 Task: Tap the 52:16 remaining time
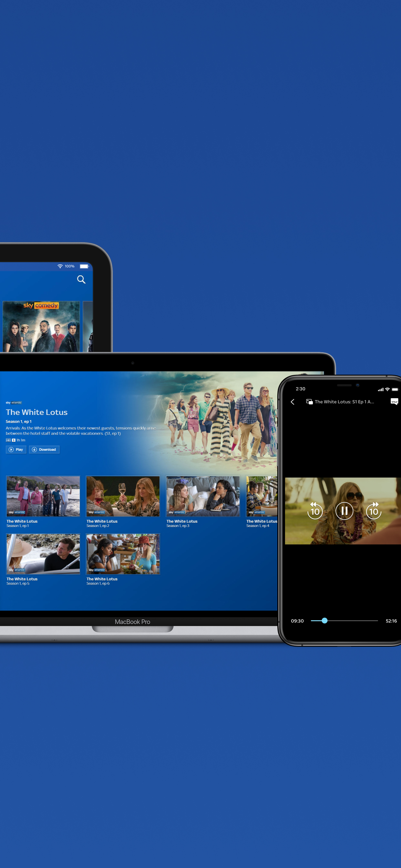tap(391, 621)
